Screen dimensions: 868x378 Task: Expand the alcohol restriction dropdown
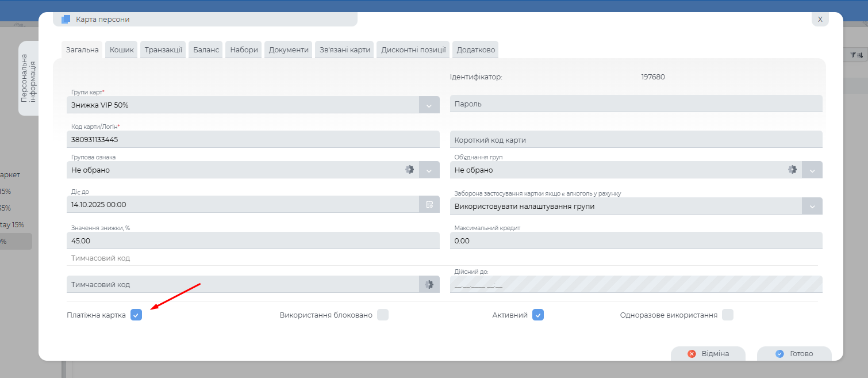tap(812, 206)
